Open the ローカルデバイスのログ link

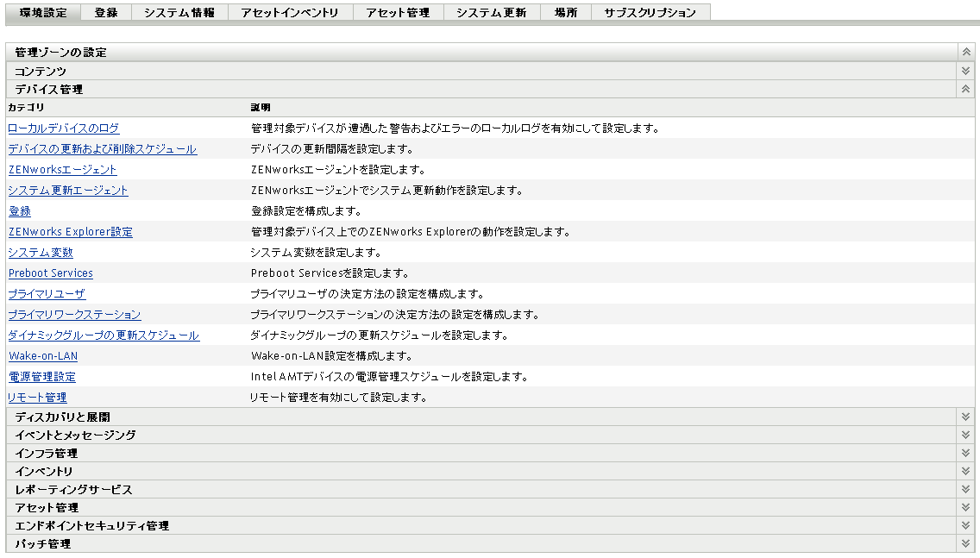63,129
